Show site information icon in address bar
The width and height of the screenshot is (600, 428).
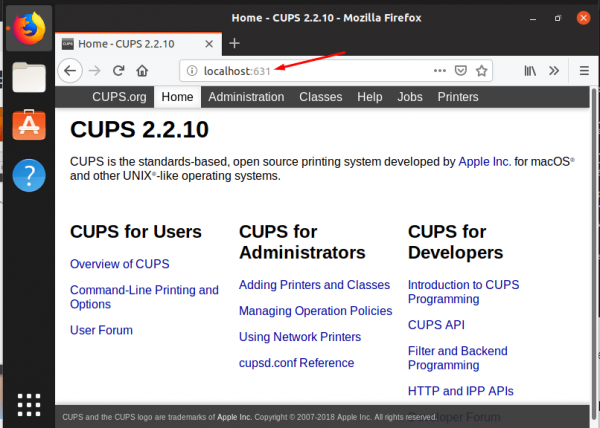click(192, 71)
